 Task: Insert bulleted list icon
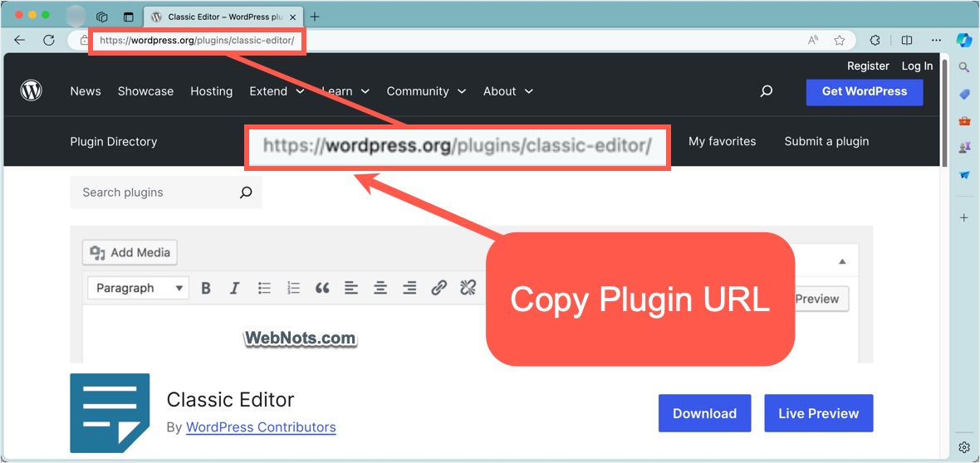(x=264, y=288)
